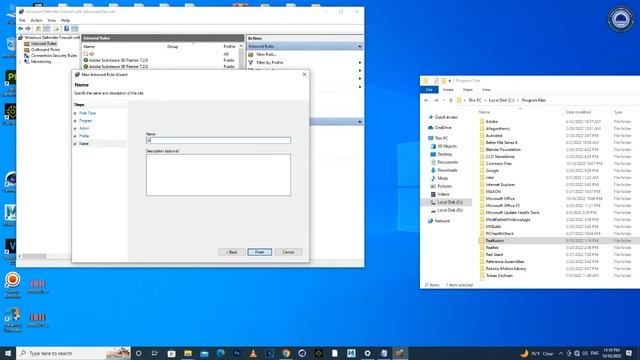
Task: Click Profile step link in wizard
Action: pos(84,136)
